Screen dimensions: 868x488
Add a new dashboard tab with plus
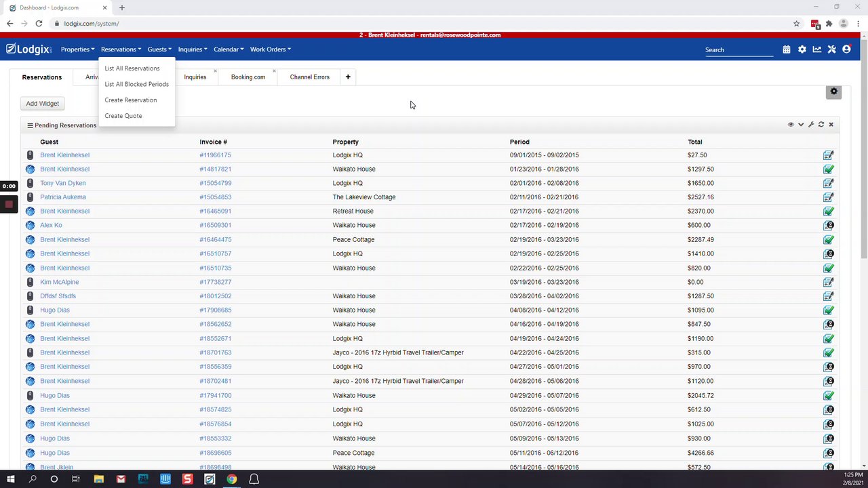348,77
